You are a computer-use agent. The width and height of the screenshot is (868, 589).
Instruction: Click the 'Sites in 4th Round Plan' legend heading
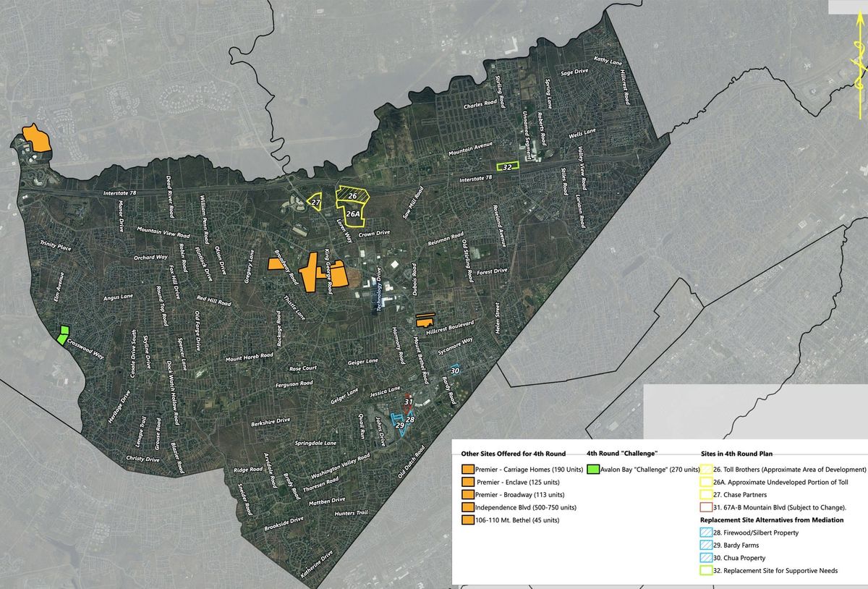[x=736, y=454]
